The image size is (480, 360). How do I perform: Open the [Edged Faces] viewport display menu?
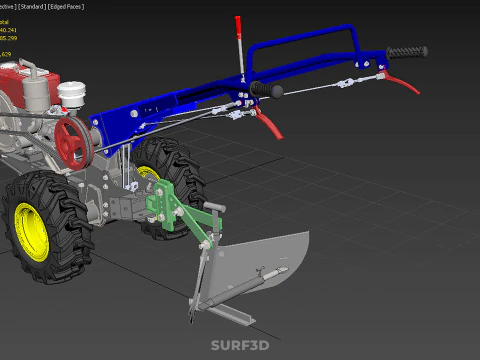[x=66, y=7]
